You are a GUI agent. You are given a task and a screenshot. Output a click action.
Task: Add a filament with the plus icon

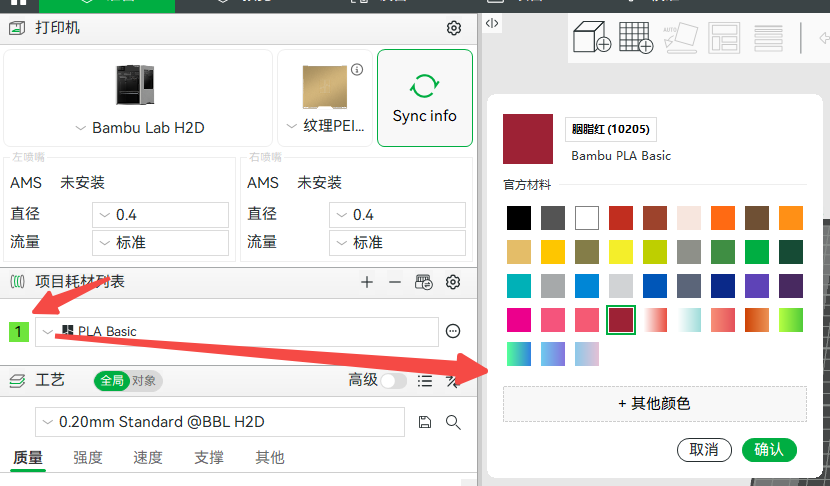click(x=367, y=282)
